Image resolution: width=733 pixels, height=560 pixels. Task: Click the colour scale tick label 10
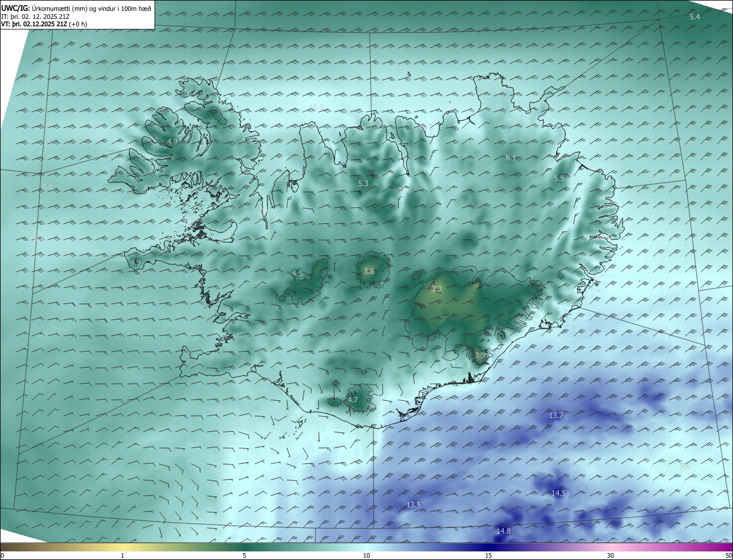(x=366, y=555)
